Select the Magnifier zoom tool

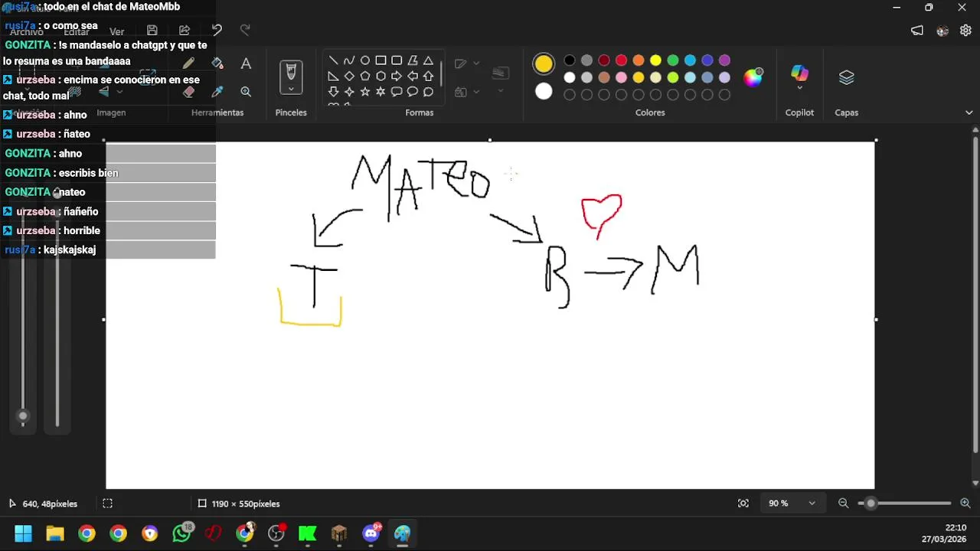click(x=246, y=92)
